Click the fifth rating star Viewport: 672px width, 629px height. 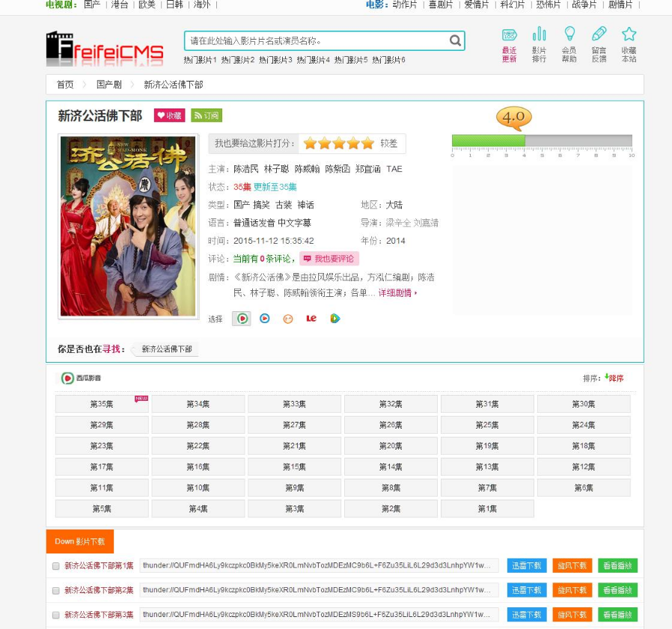pos(367,144)
